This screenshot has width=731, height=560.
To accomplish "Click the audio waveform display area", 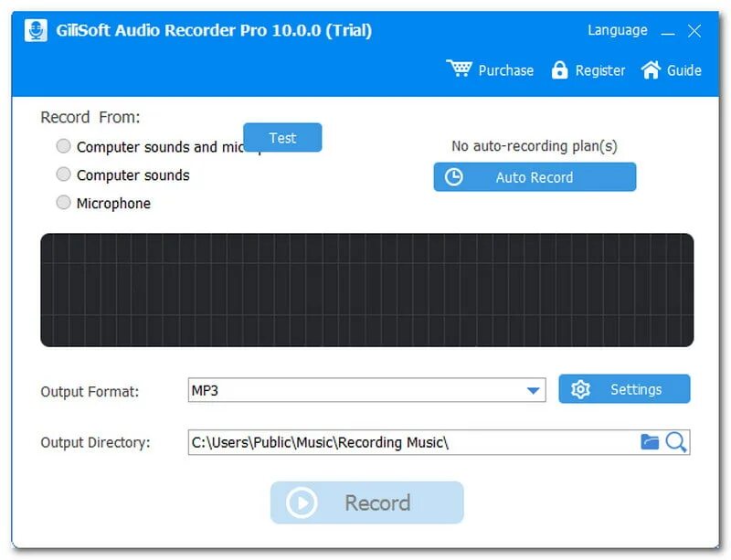I will coord(367,290).
